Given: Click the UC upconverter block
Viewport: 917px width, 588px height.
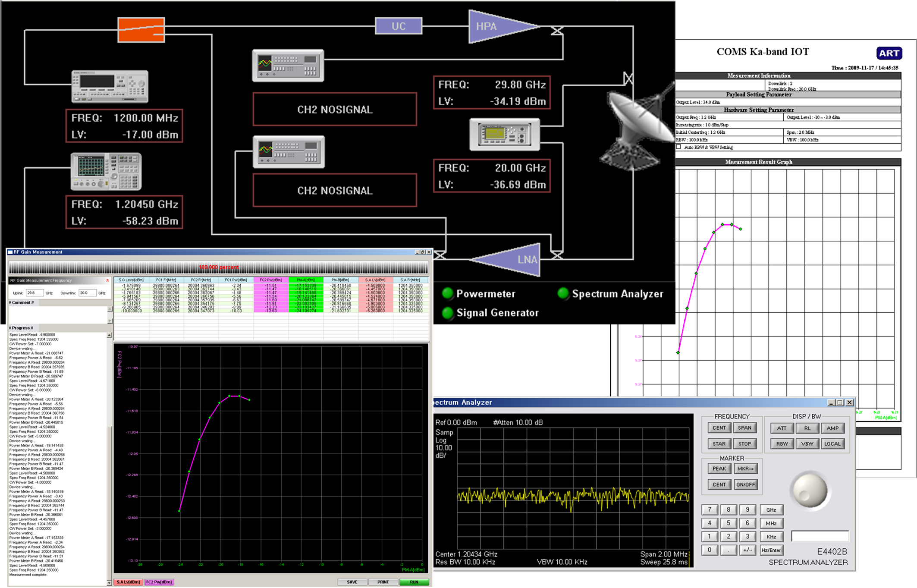Looking at the screenshot, I should pyautogui.click(x=398, y=26).
